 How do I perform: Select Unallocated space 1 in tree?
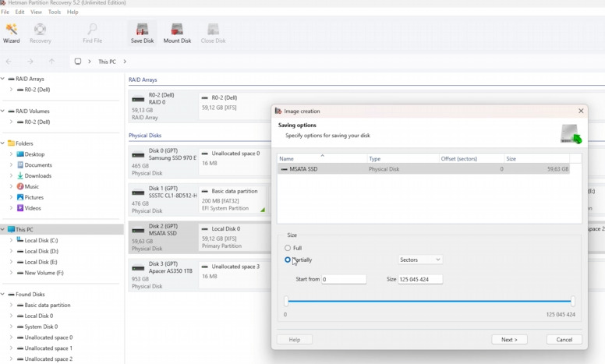pyautogui.click(x=48, y=348)
